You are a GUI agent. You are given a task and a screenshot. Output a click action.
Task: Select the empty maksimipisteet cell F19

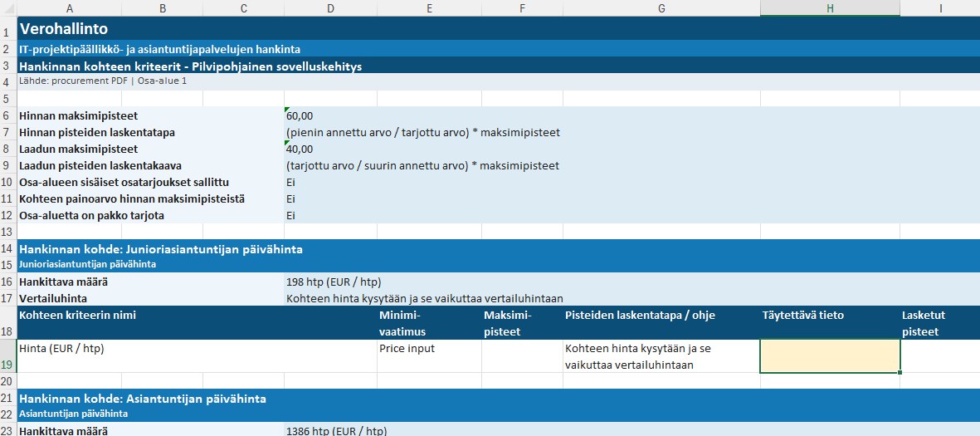(x=523, y=356)
